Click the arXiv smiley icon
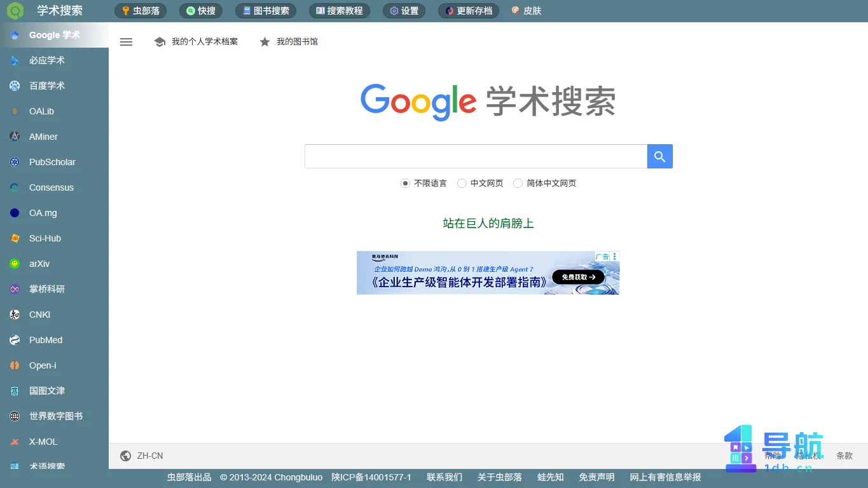The image size is (868, 488). point(15,264)
